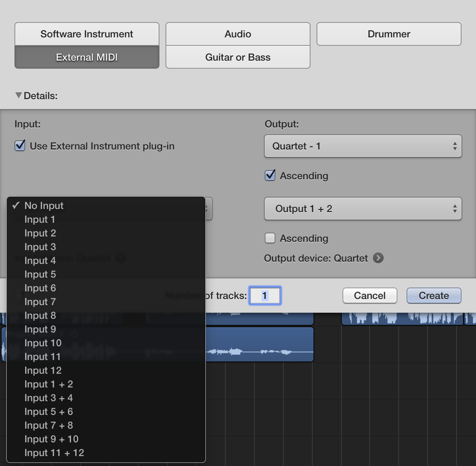Viewport: 476px width, 466px height.
Task: Click the Number of tracks field
Action: tap(265, 296)
